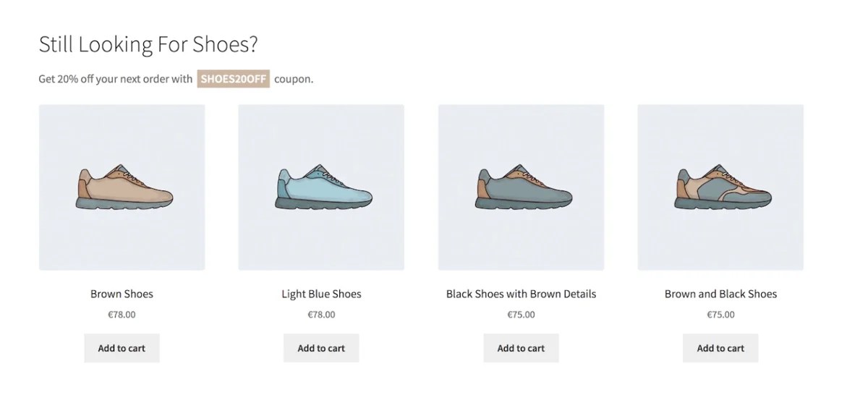Click the Brown Shoes €78.00 price
The width and height of the screenshot is (868, 398).
(x=122, y=315)
